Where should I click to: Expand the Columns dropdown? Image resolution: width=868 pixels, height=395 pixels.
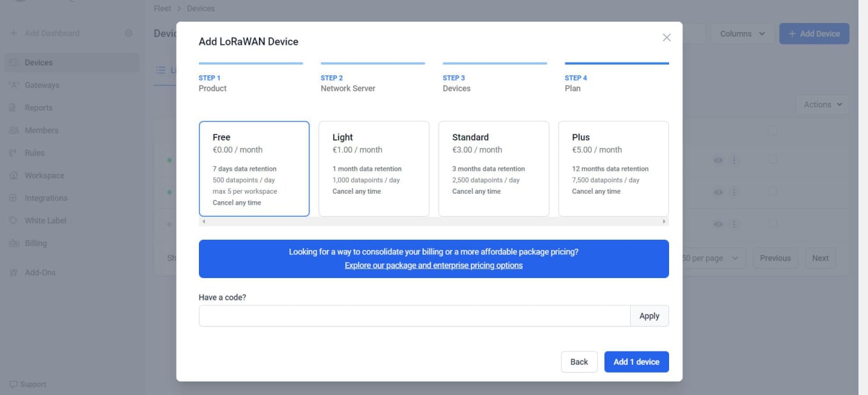[742, 34]
